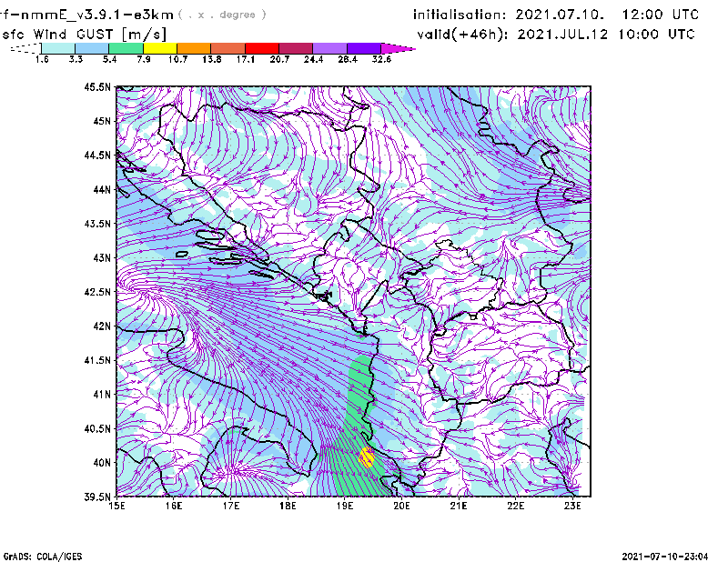Pick the yellow 7.9–10.7 legend swatch
The image size is (728, 562).
coord(160,48)
